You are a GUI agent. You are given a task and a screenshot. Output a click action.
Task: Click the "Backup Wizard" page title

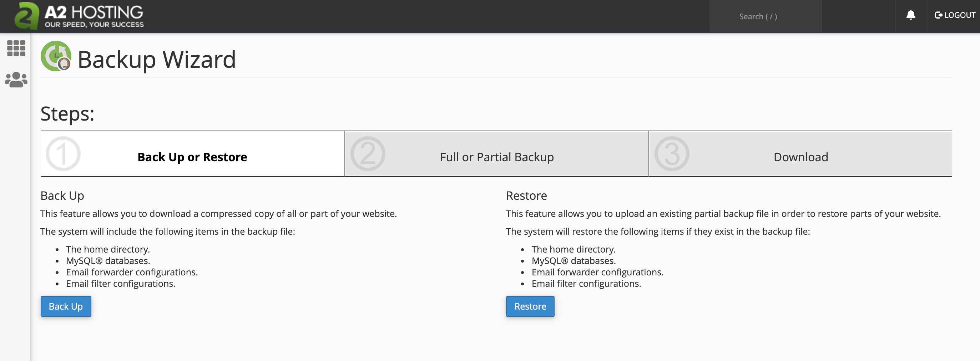click(x=157, y=60)
